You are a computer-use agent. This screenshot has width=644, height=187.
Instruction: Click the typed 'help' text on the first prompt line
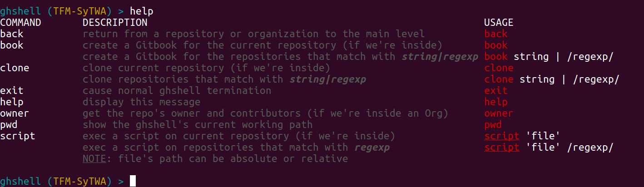(142, 11)
